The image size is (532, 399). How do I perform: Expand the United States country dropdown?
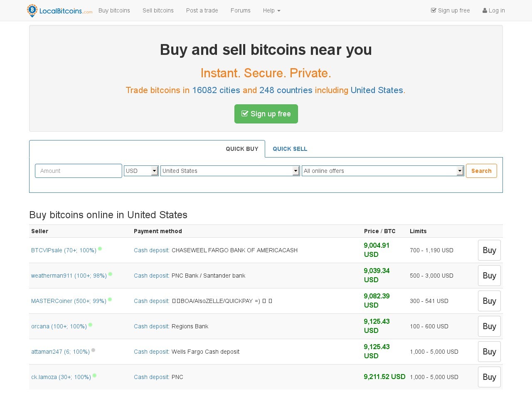230,171
